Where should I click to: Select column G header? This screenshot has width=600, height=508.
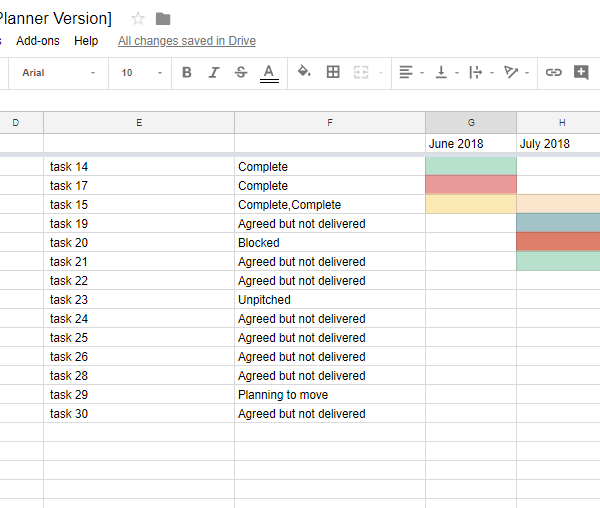pyautogui.click(x=471, y=122)
